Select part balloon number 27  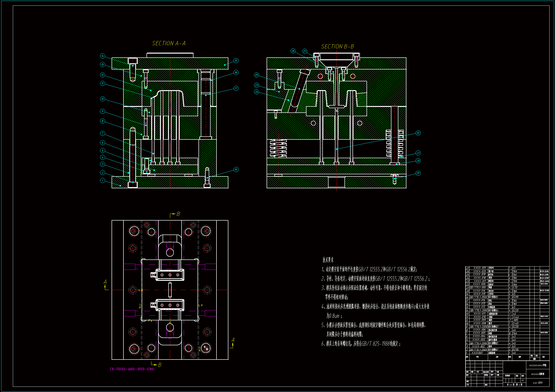pos(305,51)
